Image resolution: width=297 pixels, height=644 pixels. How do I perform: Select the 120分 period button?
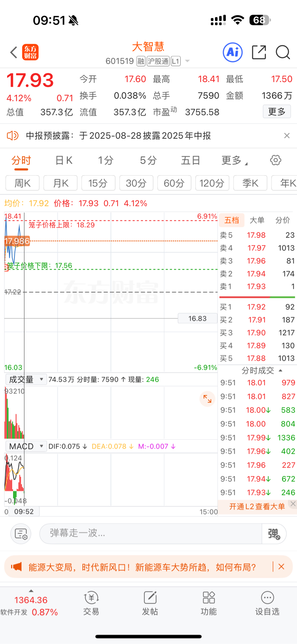pyautogui.click(x=212, y=183)
